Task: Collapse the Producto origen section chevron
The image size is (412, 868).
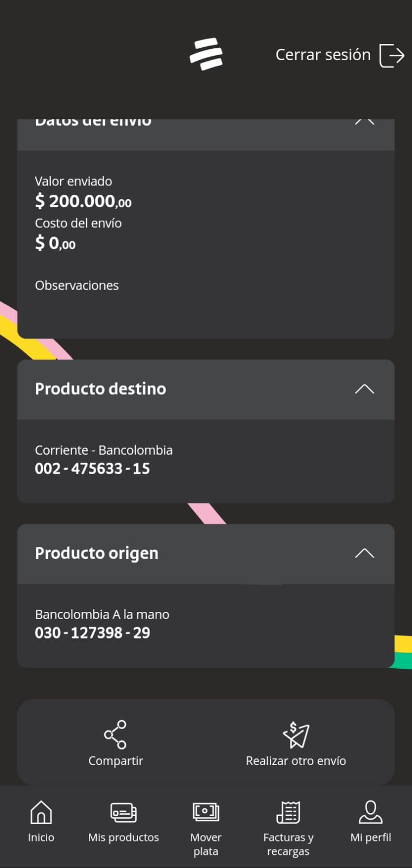Action: [364, 553]
